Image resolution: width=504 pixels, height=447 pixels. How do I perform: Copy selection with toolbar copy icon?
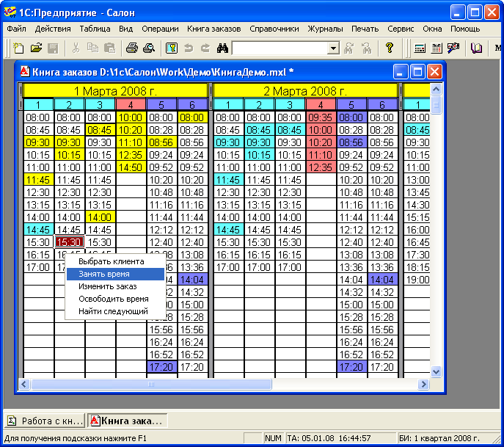point(93,48)
